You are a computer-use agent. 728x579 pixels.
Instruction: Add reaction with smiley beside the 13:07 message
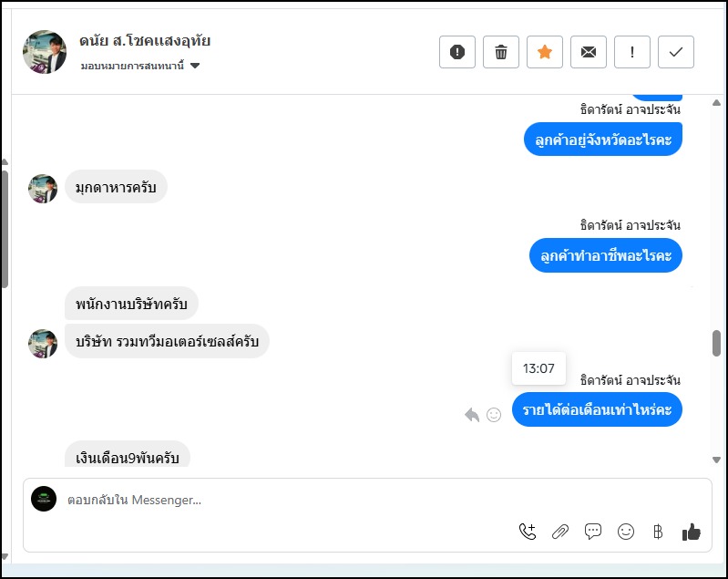pyautogui.click(x=494, y=415)
